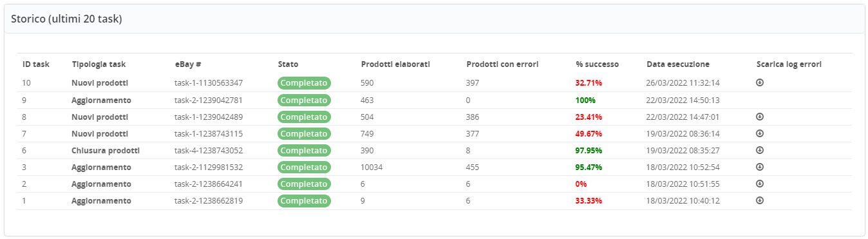868x239 pixels.
Task: Click error products value 397
Action: coord(473,83)
